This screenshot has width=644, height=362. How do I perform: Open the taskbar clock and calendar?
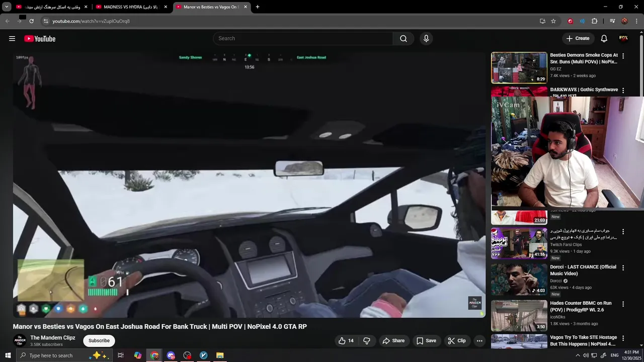tap(630, 355)
